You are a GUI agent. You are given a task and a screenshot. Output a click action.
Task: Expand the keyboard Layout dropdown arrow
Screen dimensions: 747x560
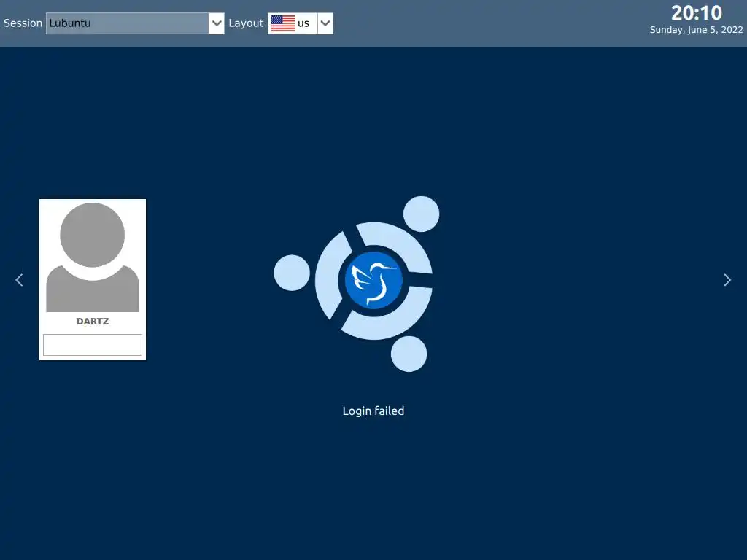click(325, 23)
